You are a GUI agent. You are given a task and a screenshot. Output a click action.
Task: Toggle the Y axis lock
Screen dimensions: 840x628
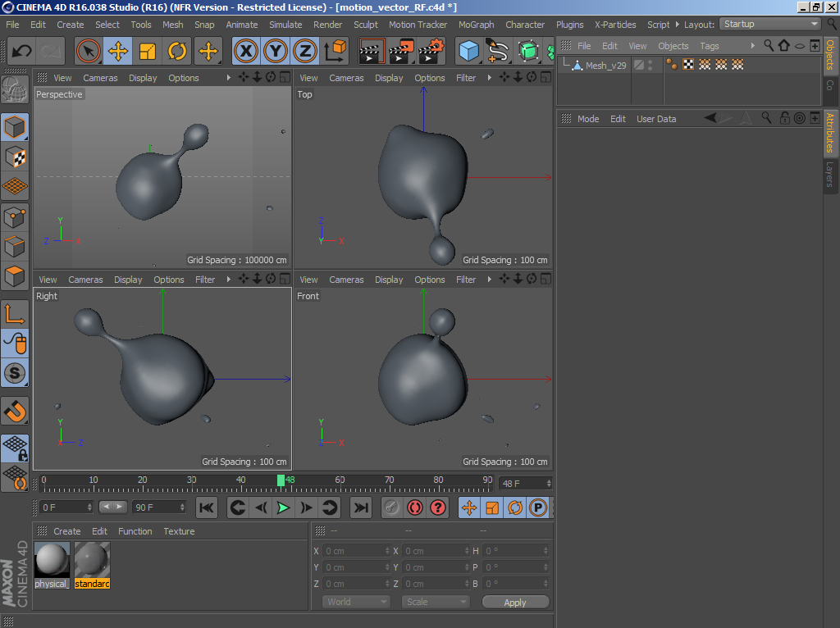tap(275, 52)
